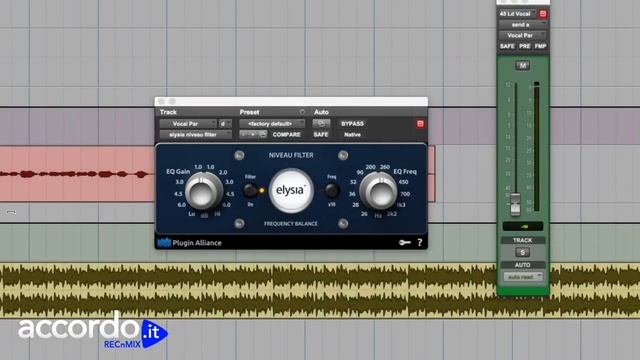Click the 'TRACK' label in send window
Image resolution: width=640 pixels, height=360 pixels.
522,240
